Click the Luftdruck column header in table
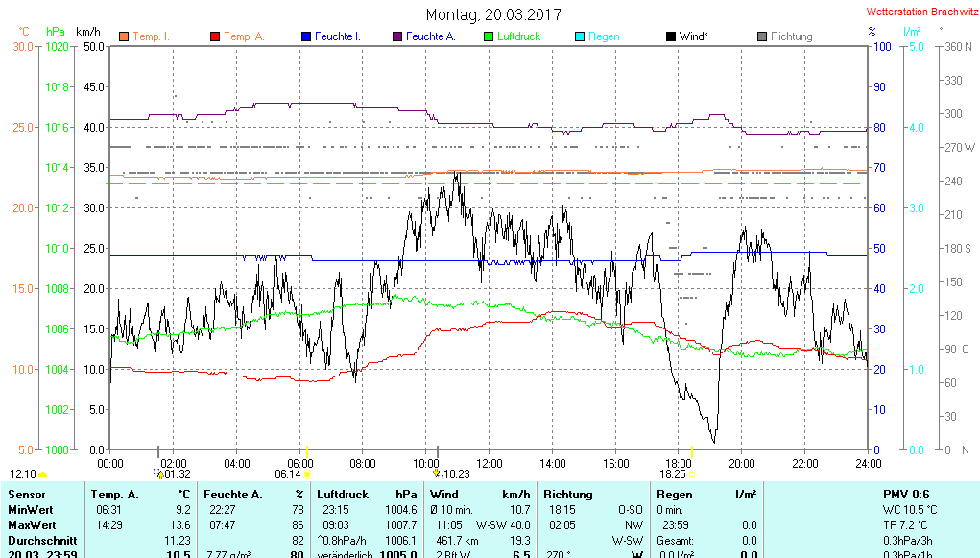This screenshot has width=980, height=558. 343,494
